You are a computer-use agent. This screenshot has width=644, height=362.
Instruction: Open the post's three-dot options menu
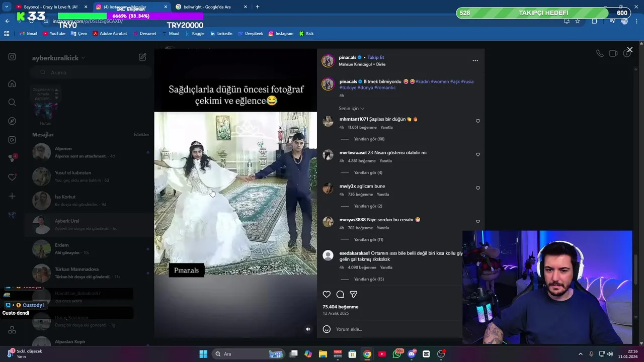[x=475, y=61]
